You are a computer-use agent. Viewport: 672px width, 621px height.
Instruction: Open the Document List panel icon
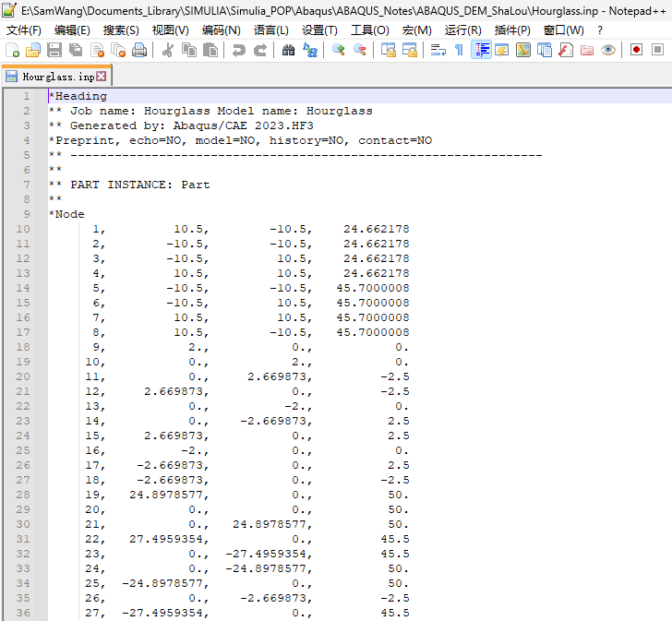pyautogui.click(x=545, y=50)
